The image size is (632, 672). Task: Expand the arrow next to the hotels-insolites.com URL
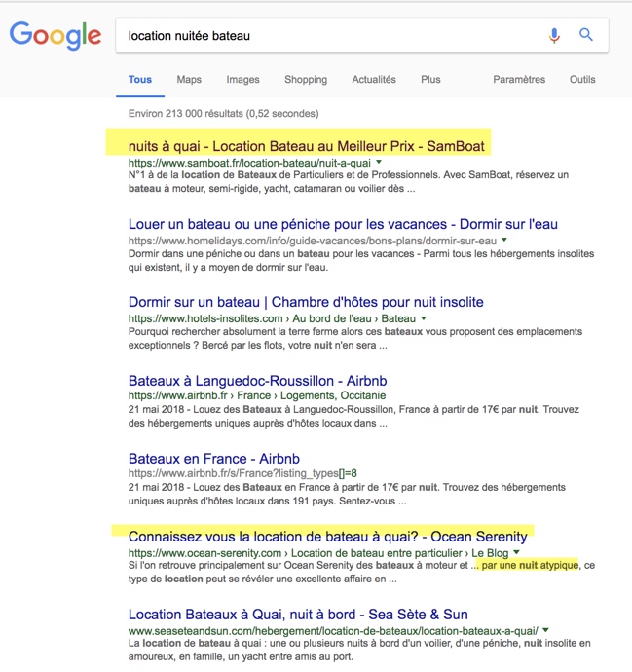tap(424, 318)
